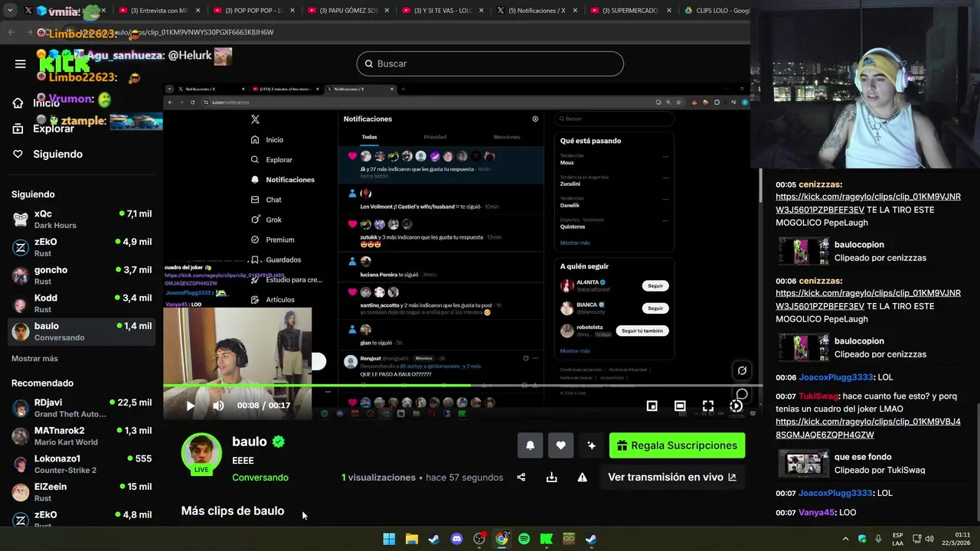980x551 pixels.
Task: Open the zEkO channel with 4,9 mil viewers
Action: 81,247
